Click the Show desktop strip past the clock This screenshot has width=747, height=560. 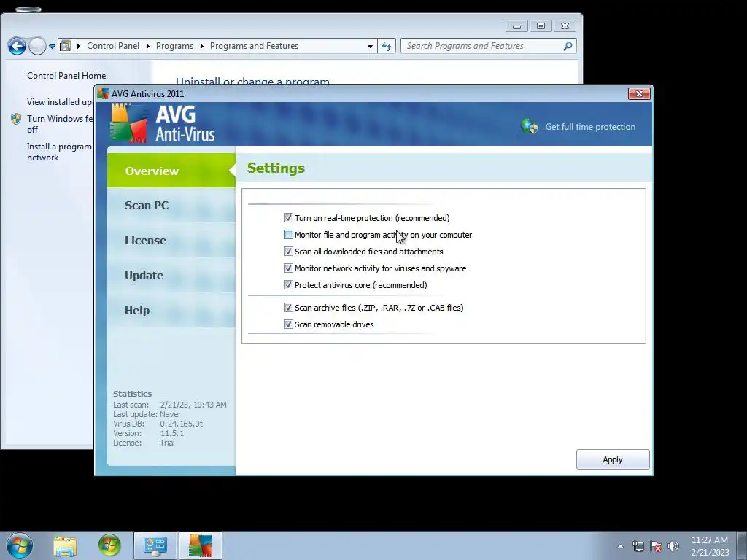click(743, 545)
